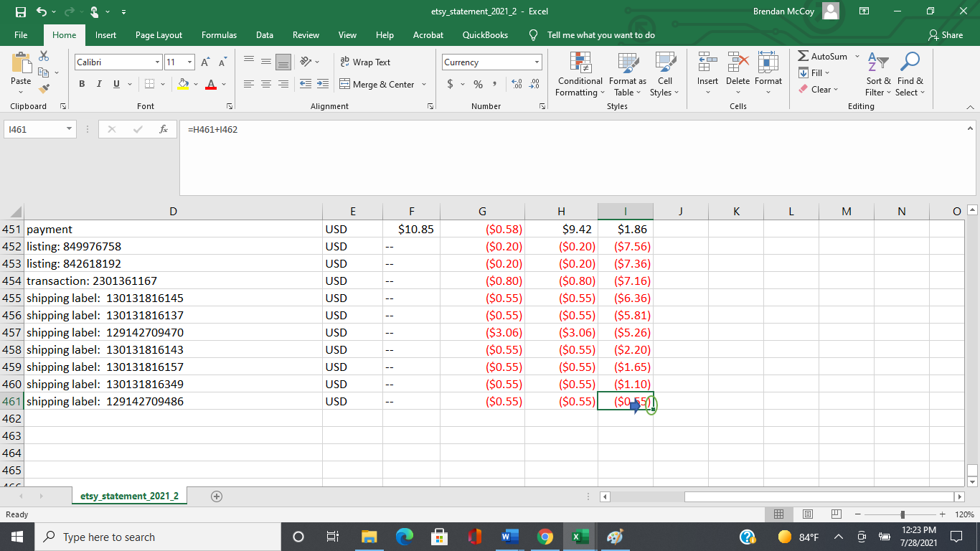Undo the last action

pyautogui.click(x=42, y=11)
